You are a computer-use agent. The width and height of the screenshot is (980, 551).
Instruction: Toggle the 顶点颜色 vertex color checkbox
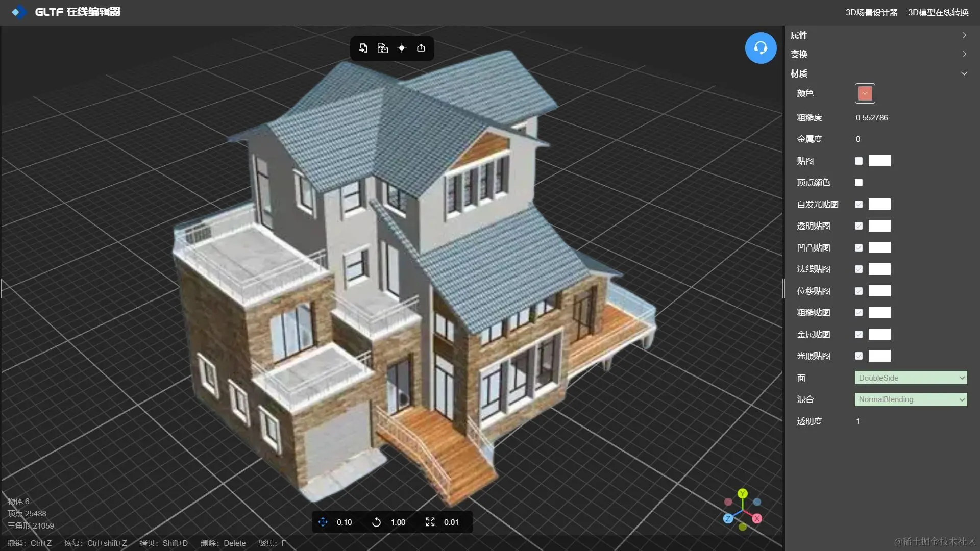pyautogui.click(x=859, y=182)
